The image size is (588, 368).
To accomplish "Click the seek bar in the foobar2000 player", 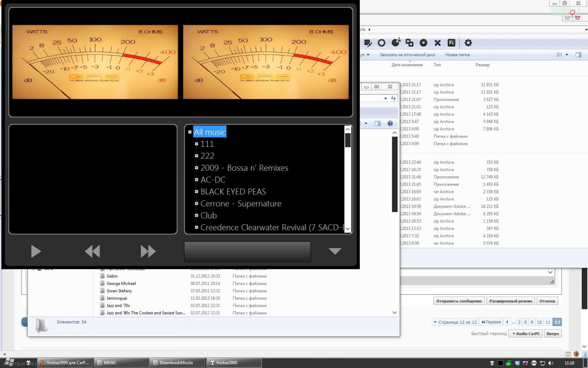I will (247, 252).
